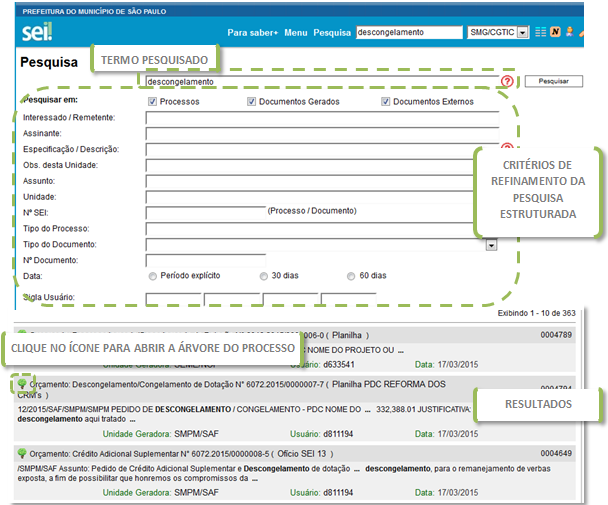Image resolution: width=608 pixels, height=505 pixels.
Task: Open process tree icon for Planilha PDC REFORMA result
Action: click(x=22, y=385)
